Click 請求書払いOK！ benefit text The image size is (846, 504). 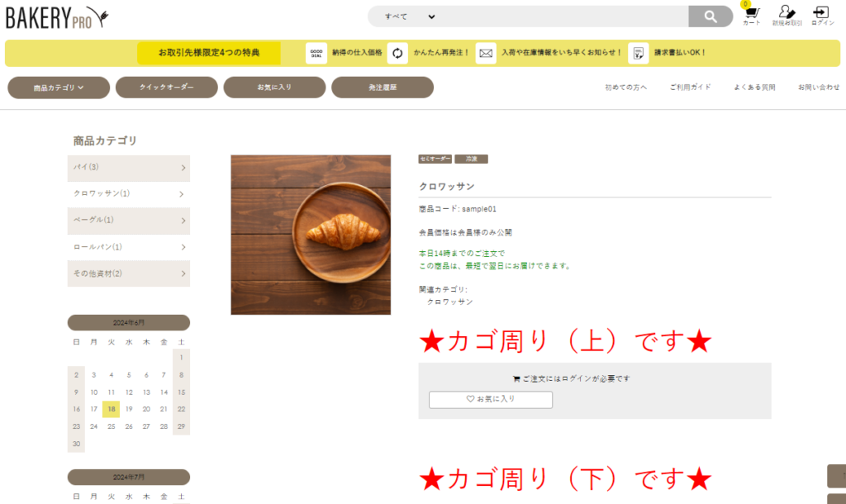point(680,53)
